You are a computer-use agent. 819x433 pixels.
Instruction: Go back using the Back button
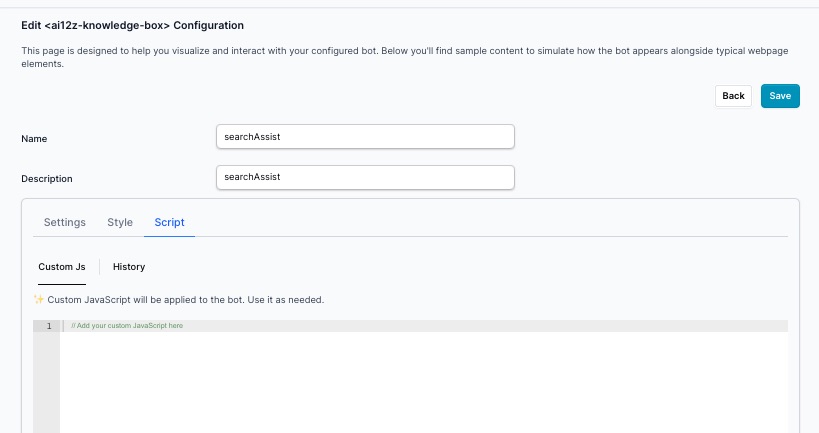tap(733, 96)
